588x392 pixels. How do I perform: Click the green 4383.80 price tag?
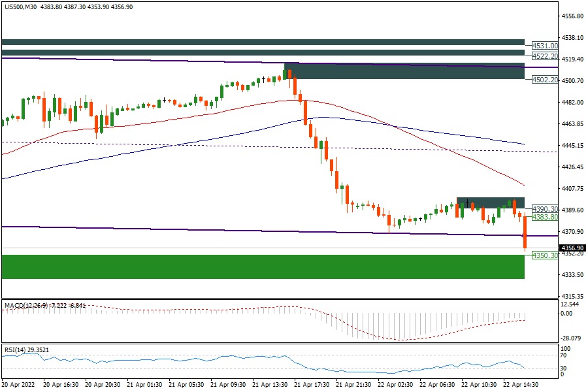(x=544, y=217)
